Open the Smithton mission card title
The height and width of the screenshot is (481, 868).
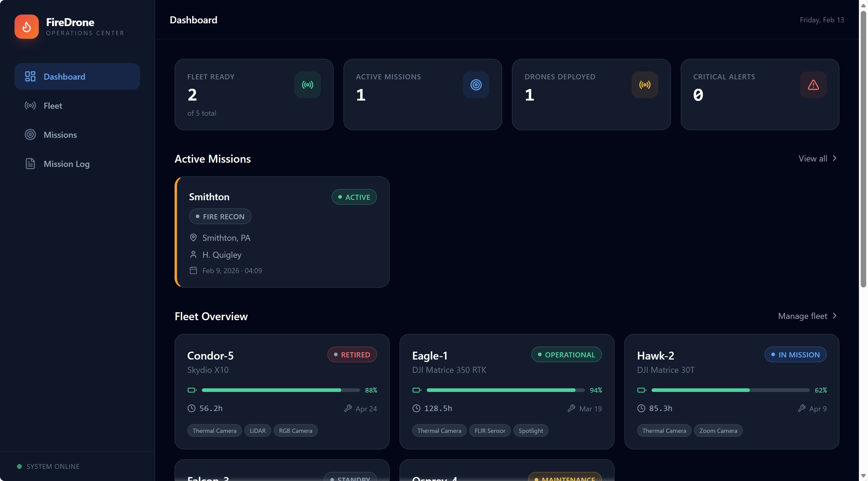[x=209, y=197]
